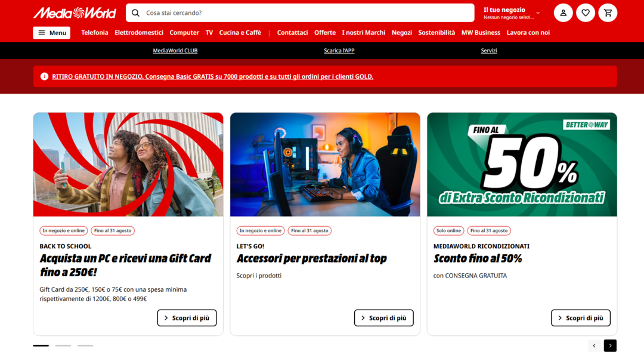
Task: Click the Accessori per prestazioni al top heading
Action: tap(311, 258)
